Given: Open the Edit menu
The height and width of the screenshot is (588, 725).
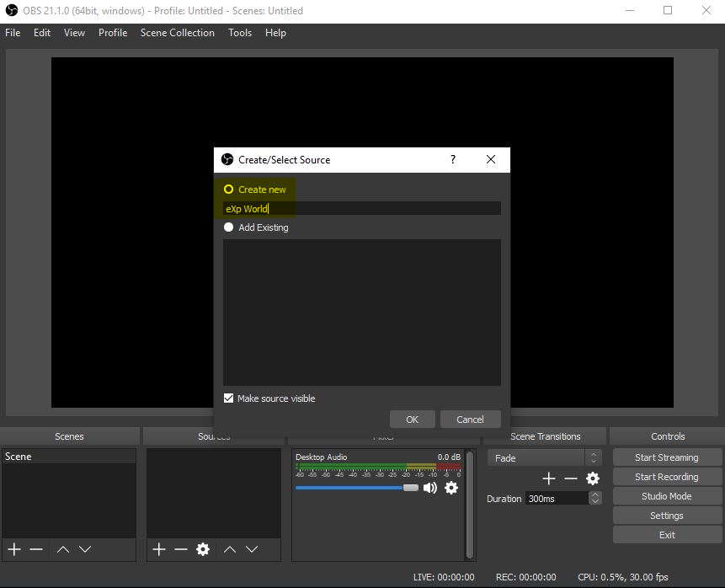Looking at the screenshot, I should pos(42,33).
